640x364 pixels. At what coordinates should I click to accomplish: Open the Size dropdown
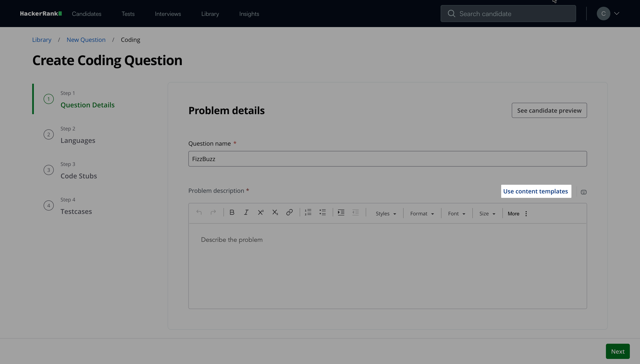tap(487, 214)
